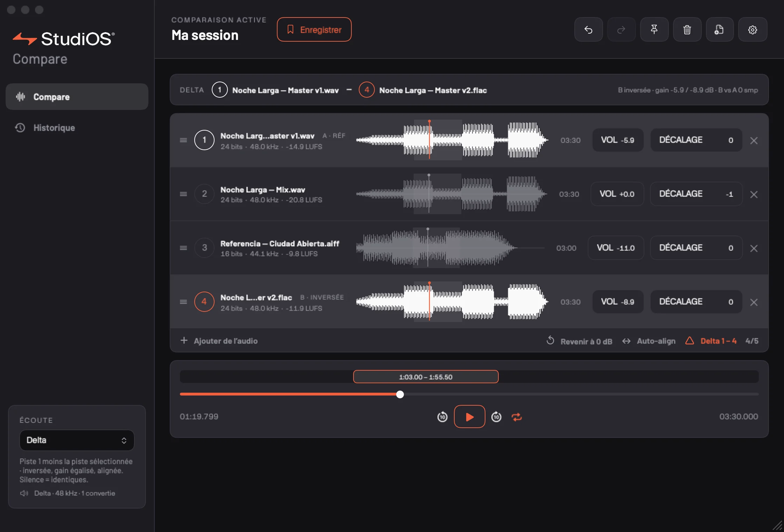This screenshot has width=784, height=532.
Task: Toggle Delta 1–4 mode
Action: coord(711,341)
